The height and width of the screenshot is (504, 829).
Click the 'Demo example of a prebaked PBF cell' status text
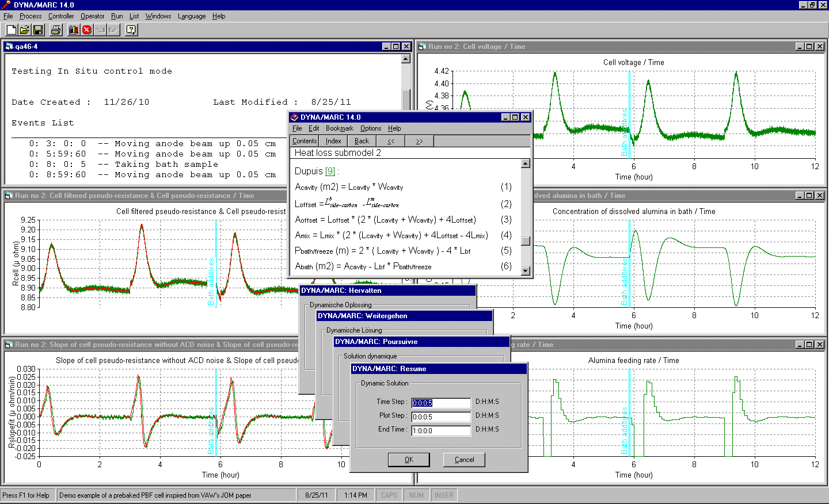coord(155,495)
